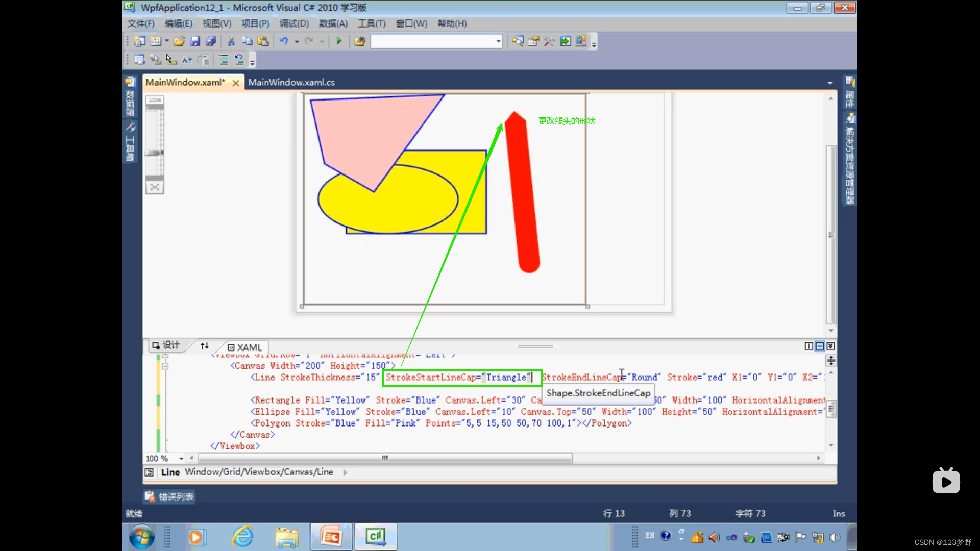The width and height of the screenshot is (980, 551).
Task: Open the 调试(D) menu
Action: tap(294, 23)
